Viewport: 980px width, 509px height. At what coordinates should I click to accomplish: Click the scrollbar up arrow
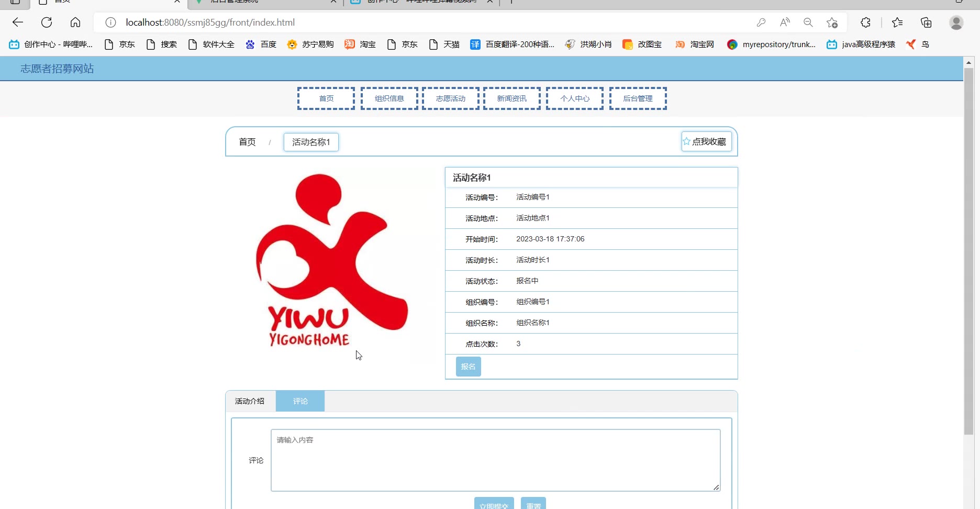tap(968, 62)
